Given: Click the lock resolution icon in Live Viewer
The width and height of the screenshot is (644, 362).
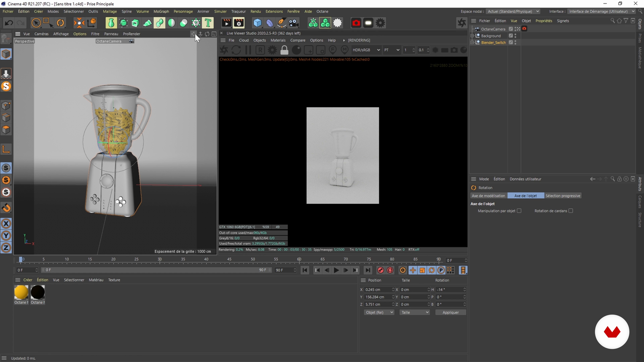Looking at the screenshot, I should click(284, 50).
